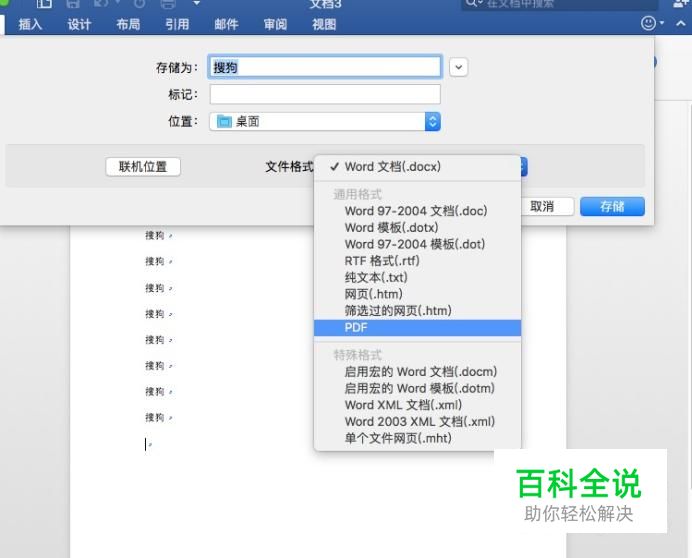Click the 存储为 filename field
The width and height of the screenshot is (692, 558).
(x=325, y=67)
